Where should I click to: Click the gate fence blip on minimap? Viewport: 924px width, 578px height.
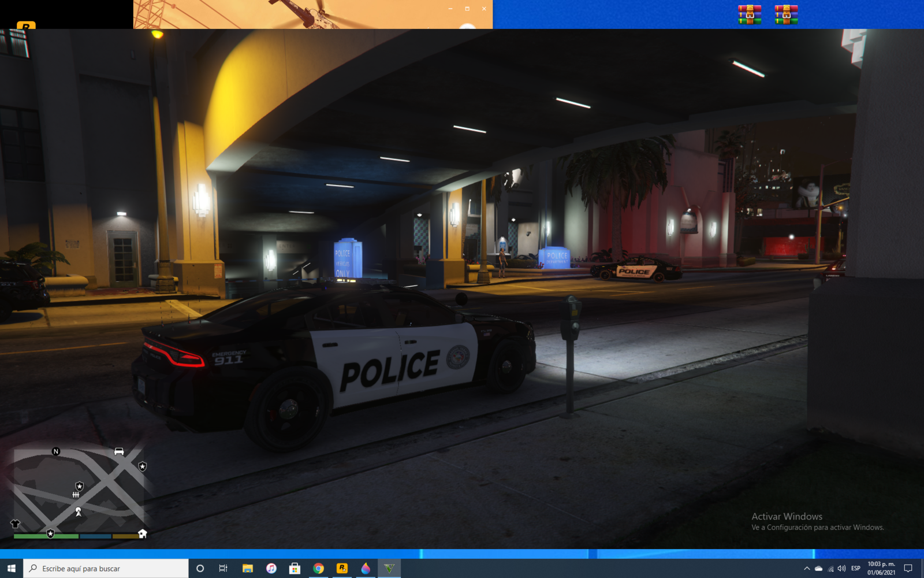(x=76, y=495)
